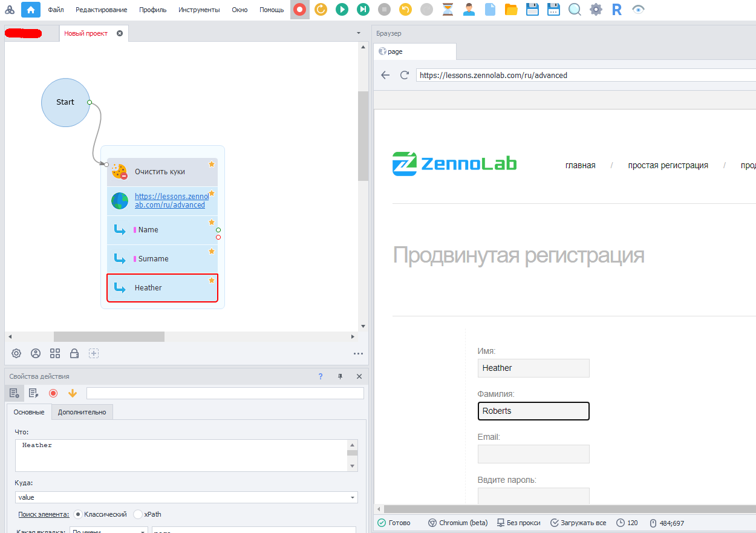756x533 pixels.
Task: Open the Помощь menu
Action: [x=272, y=10]
